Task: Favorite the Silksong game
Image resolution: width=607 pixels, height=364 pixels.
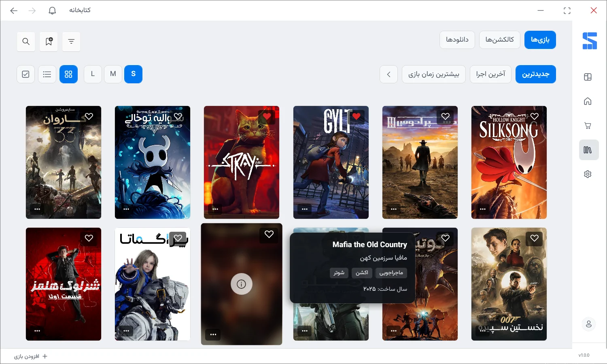Action: point(535,116)
